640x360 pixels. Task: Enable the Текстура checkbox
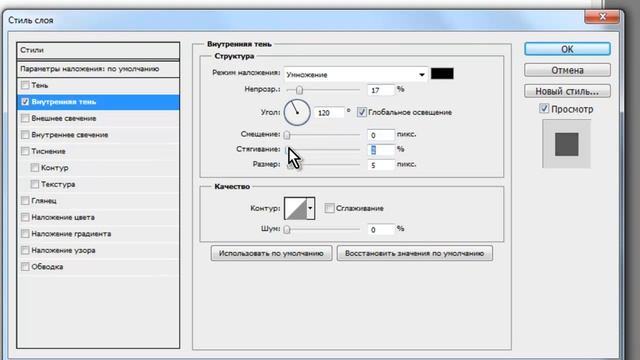click(35, 184)
